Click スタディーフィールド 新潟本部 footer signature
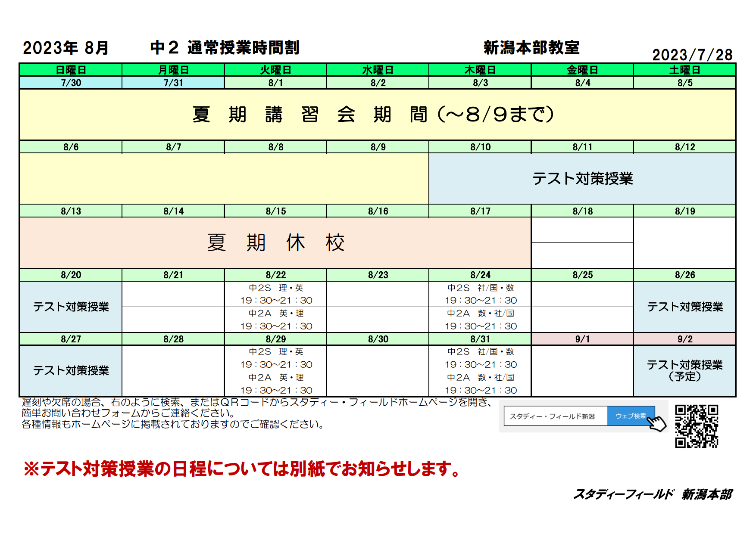This screenshot has height=534, width=756. [x=653, y=494]
